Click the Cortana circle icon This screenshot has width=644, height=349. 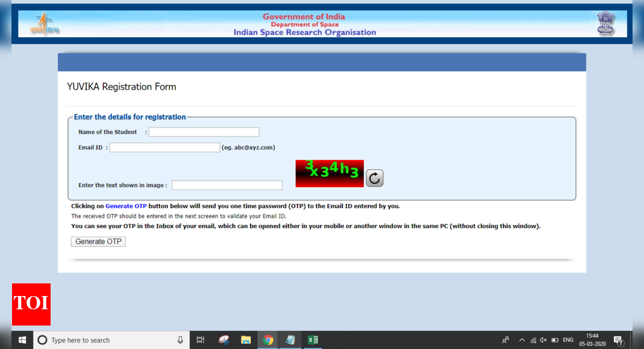click(x=42, y=340)
